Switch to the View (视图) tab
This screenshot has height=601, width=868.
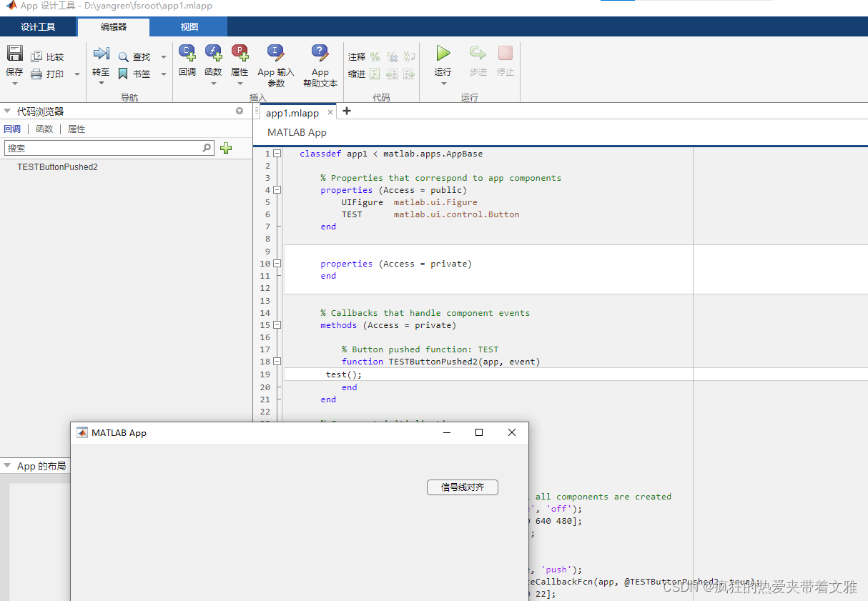[x=189, y=27]
